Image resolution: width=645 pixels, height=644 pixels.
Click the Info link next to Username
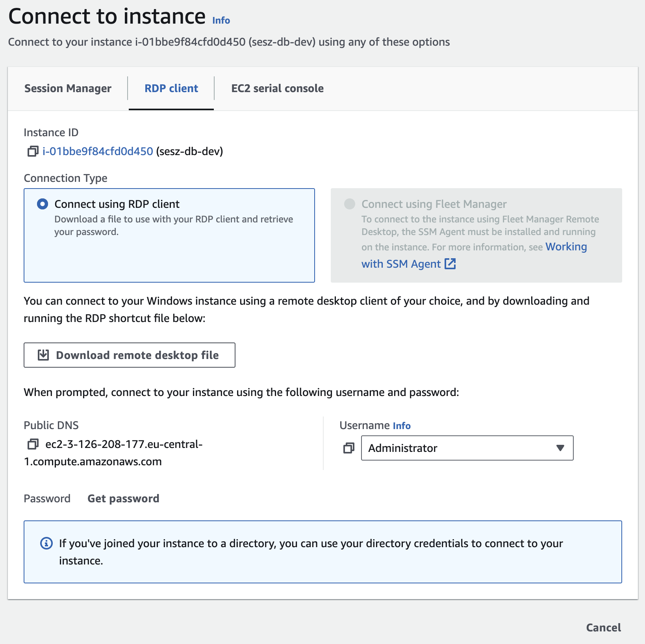pyautogui.click(x=402, y=425)
